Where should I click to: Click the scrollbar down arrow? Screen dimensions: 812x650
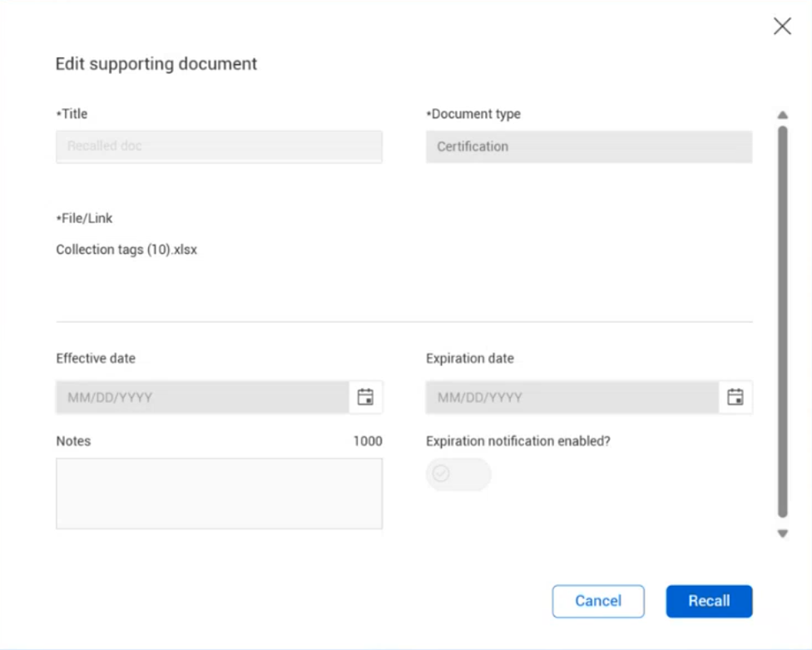point(782,533)
